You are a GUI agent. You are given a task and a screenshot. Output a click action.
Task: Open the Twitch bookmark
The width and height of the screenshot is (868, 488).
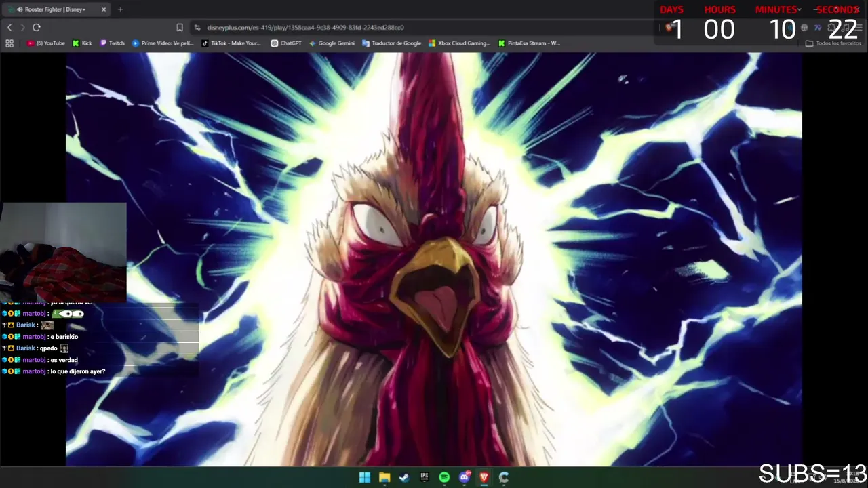tap(113, 43)
